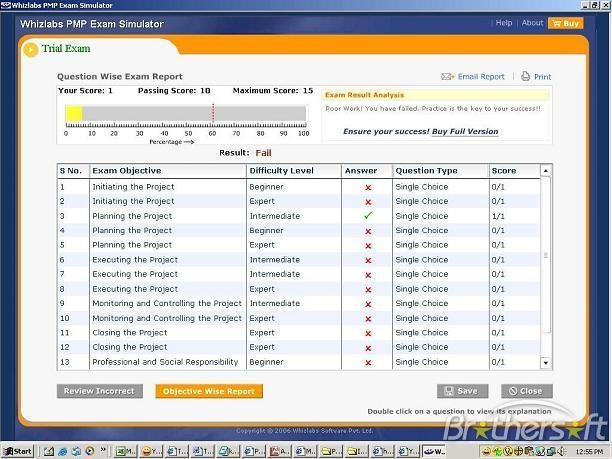Select 'Monitoring and Controlling the Project' row 10
This screenshot has width=612, height=459.
pos(167,318)
